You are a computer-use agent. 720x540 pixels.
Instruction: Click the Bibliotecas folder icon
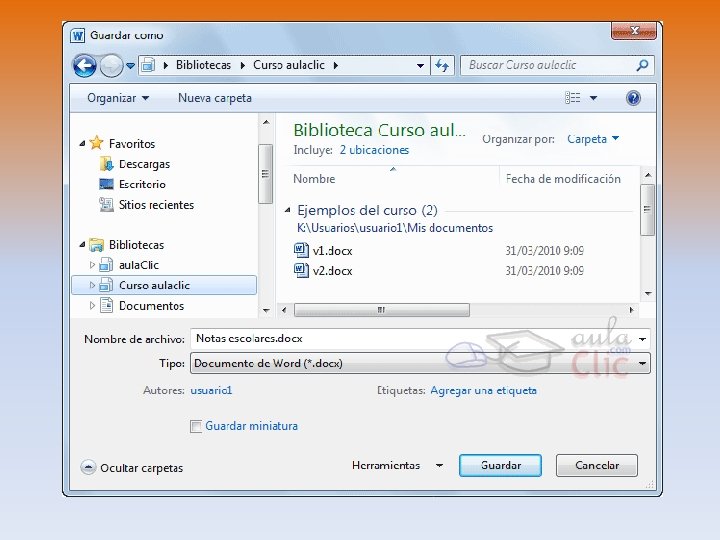96,245
